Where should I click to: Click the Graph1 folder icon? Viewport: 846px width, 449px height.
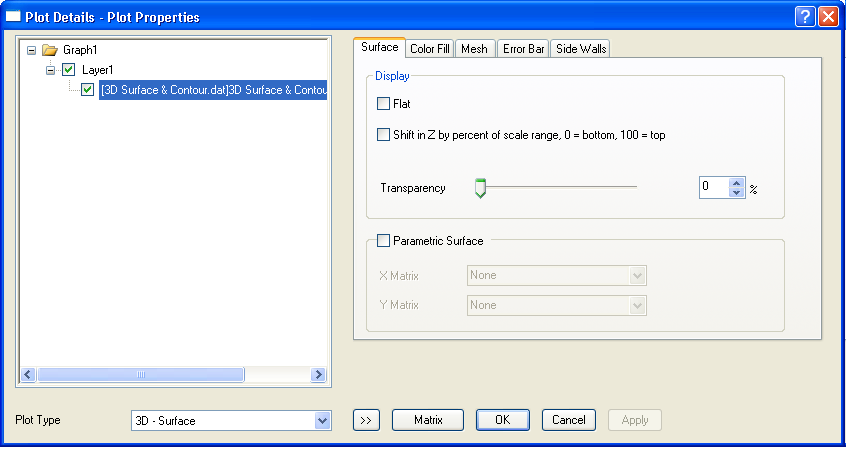(50, 50)
